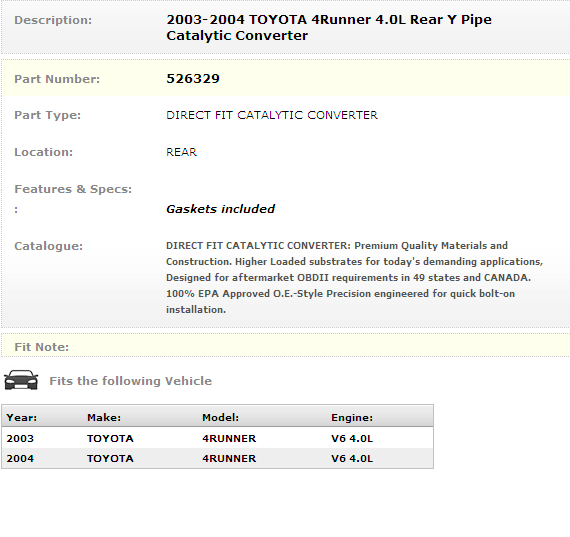Click year 2003 in the fitment table

coord(20,439)
